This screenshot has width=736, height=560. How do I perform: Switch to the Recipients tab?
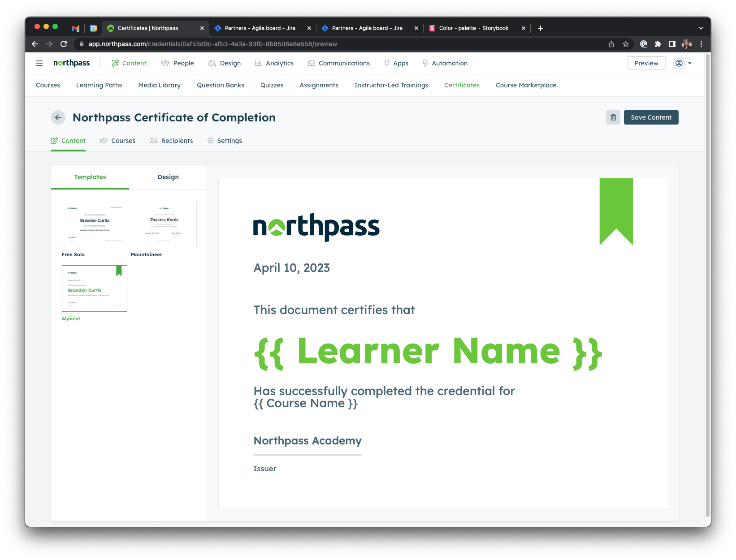click(x=177, y=141)
